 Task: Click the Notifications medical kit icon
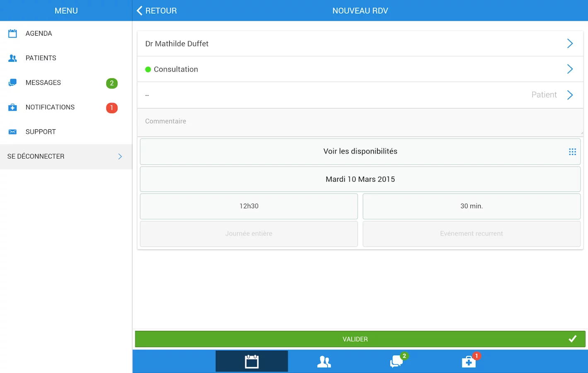tap(13, 107)
